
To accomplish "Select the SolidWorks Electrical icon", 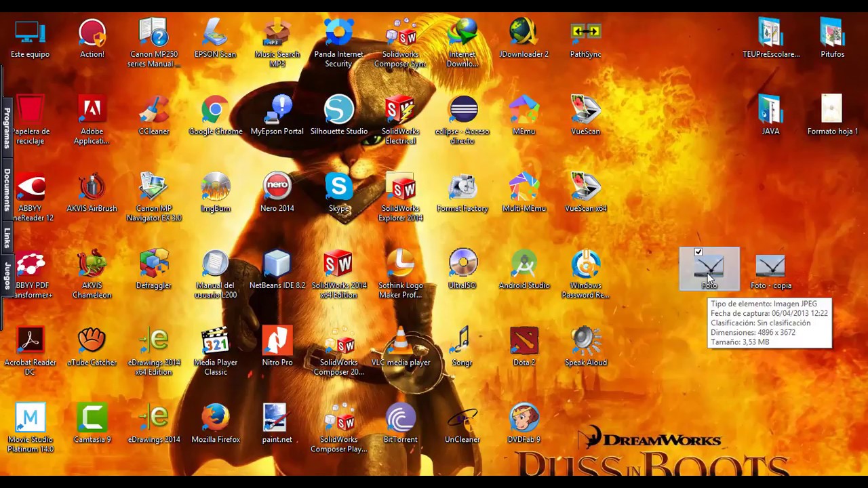I will (401, 110).
